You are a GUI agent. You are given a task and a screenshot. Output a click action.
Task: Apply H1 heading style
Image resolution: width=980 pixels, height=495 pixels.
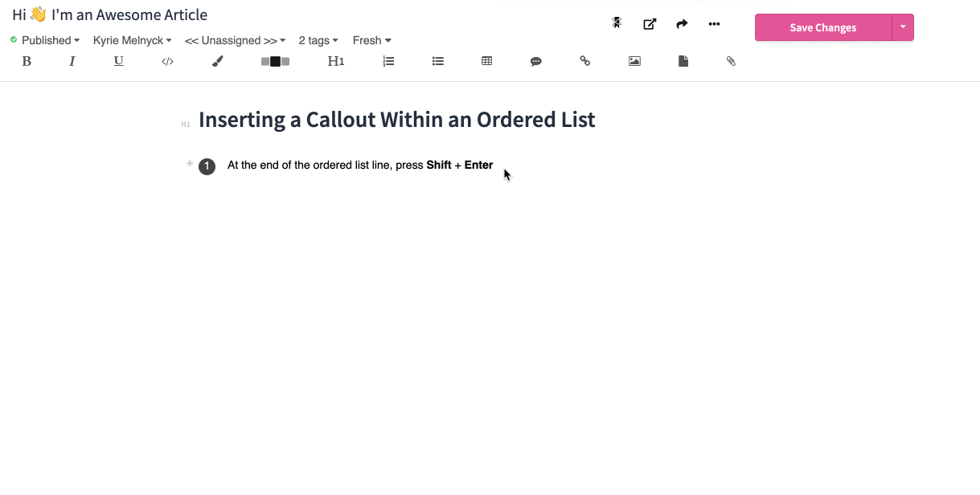336,61
